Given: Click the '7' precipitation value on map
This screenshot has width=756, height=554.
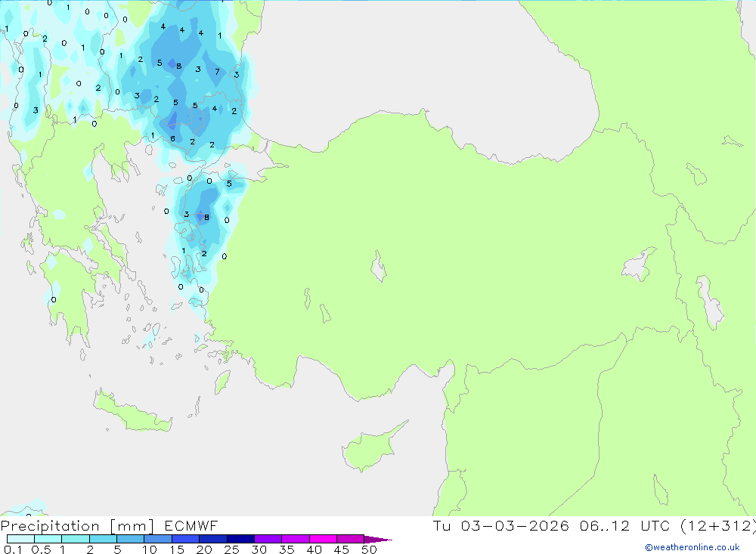Looking at the screenshot, I should (x=217, y=72).
